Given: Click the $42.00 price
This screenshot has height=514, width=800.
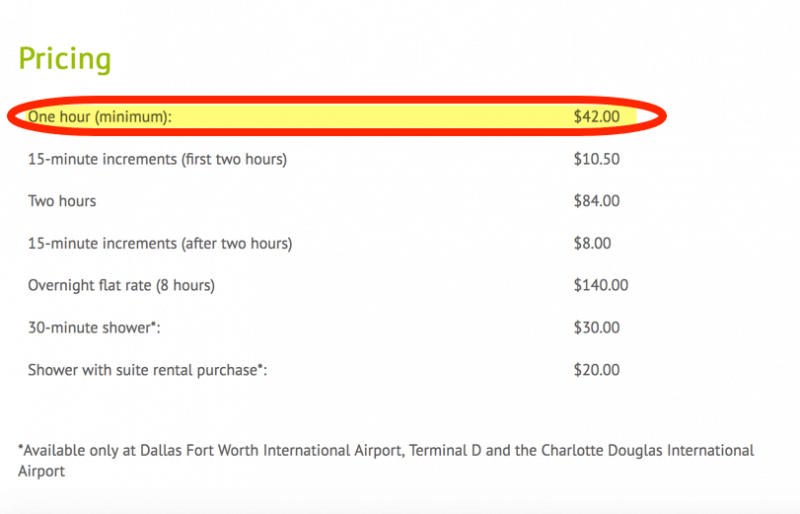Looking at the screenshot, I should pyautogui.click(x=596, y=116).
